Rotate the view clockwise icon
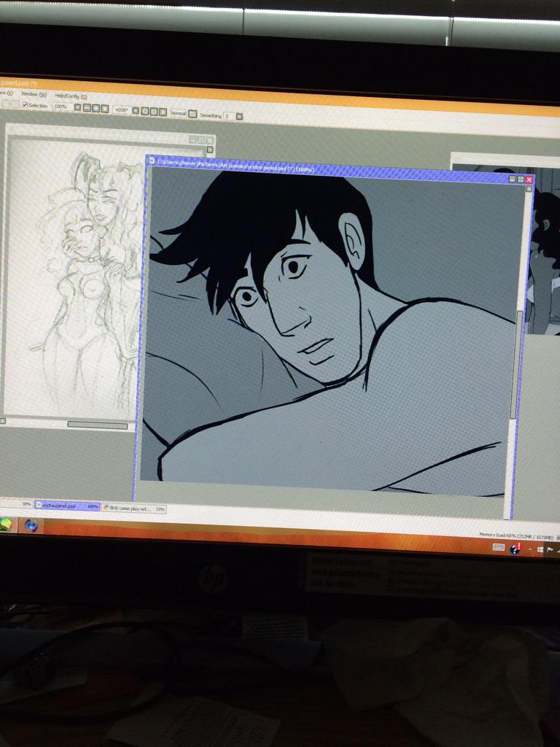The image size is (560, 747). click(154, 112)
